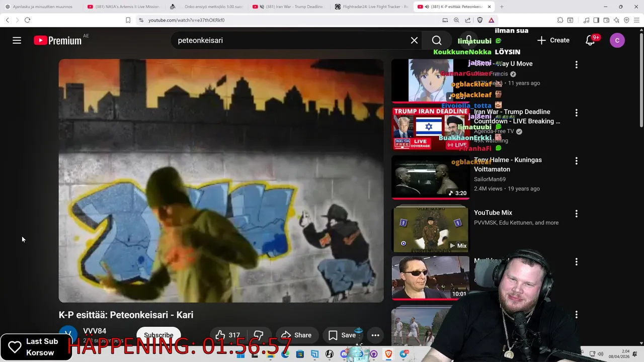Open Microsoft Store from taskbar
Screen dimensions: 644x362
(300, 354)
